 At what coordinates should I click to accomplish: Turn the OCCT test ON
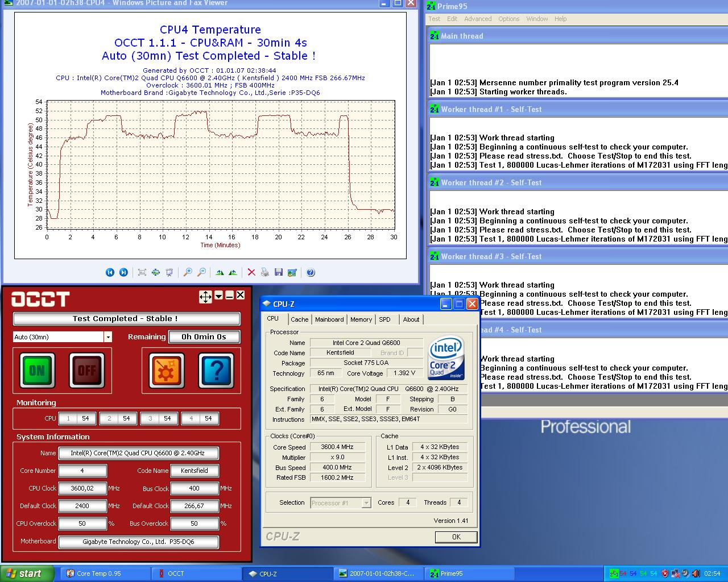tap(37, 371)
